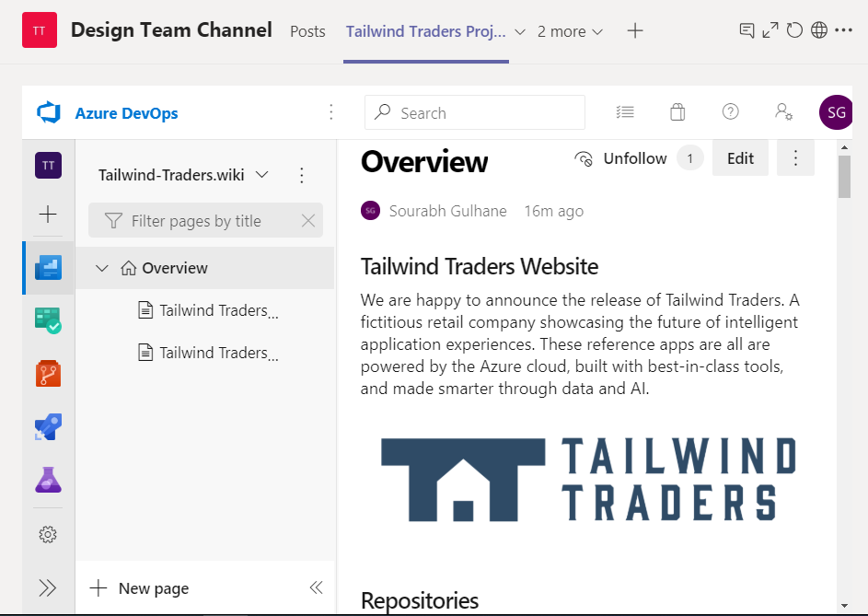Open Project settings gear icon
868x616 pixels.
click(48, 535)
